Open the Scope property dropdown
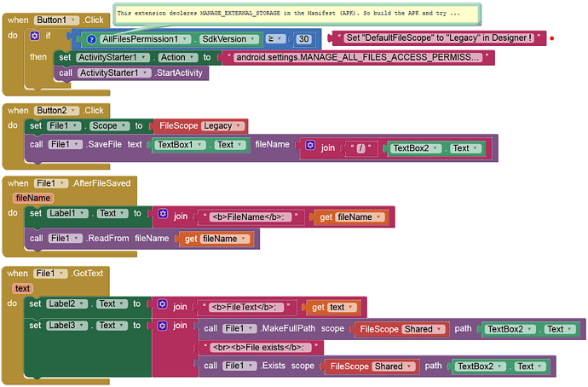The width and height of the screenshot is (588, 387). tap(109, 126)
